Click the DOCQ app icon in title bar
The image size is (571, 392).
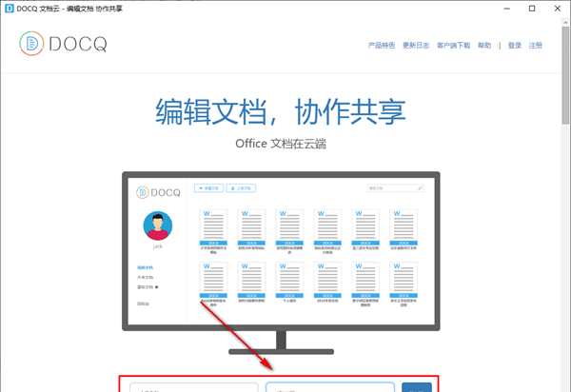pyautogui.click(x=10, y=8)
